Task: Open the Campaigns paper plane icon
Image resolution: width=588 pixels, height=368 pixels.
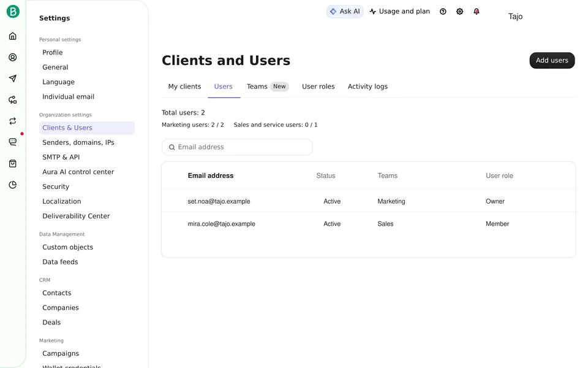Action: point(13,78)
